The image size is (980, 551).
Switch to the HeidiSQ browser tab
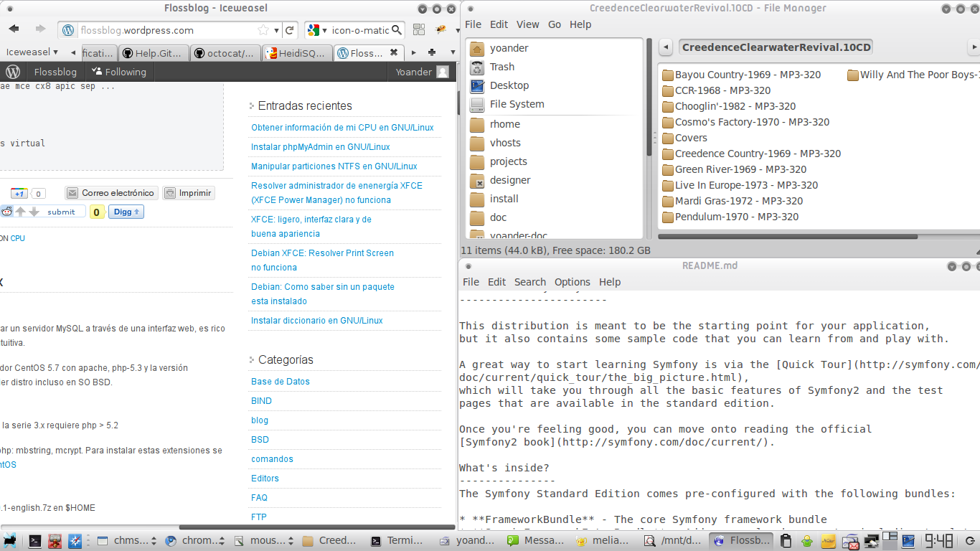click(x=297, y=53)
